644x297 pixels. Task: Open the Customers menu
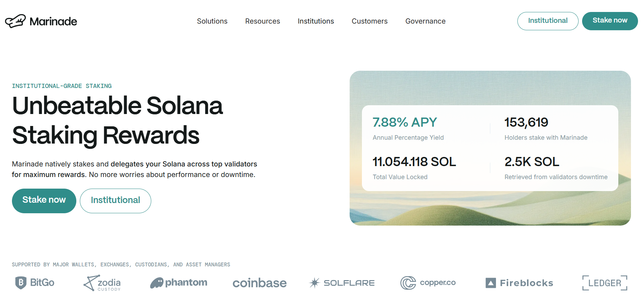point(369,21)
